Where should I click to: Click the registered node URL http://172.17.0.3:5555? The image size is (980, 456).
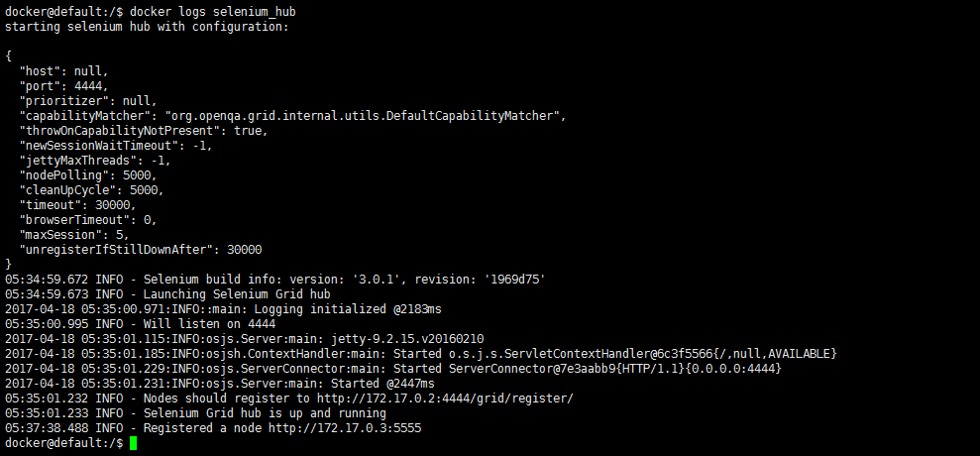click(x=338, y=428)
